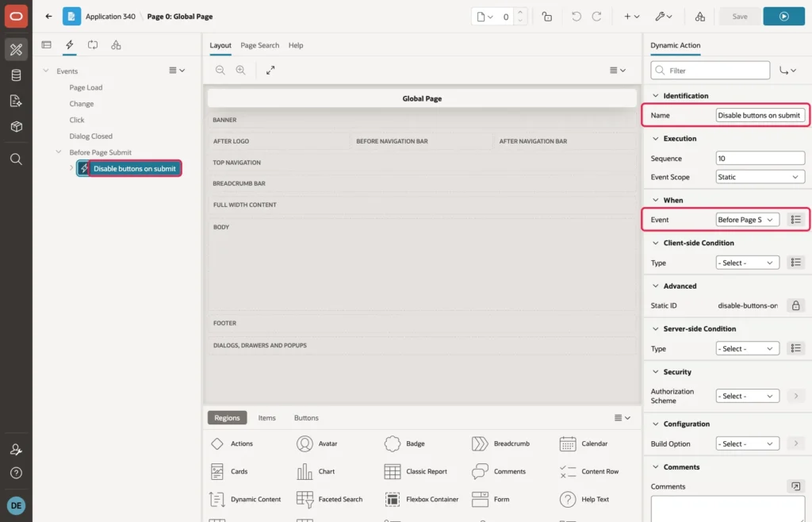Viewport: 812px width, 522px height.
Task: Open App Builder from the sidebar
Action: pos(16,50)
